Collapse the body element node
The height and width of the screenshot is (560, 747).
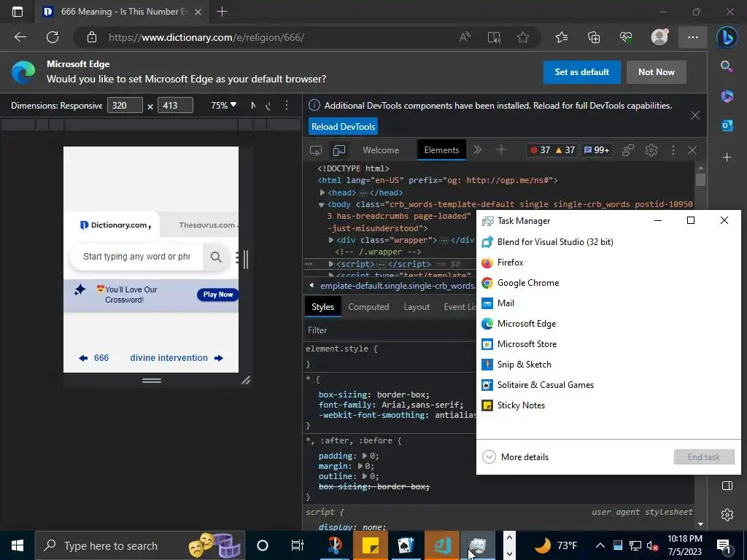[x=322, y=205]
